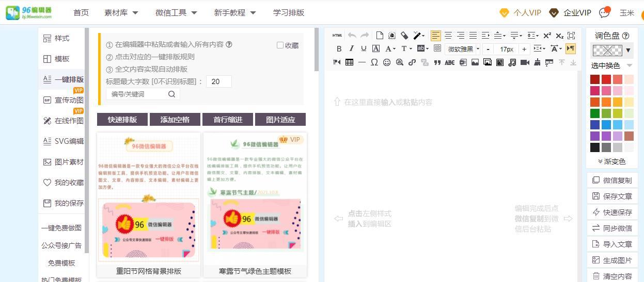Insert horizontal line
The width and height of the screenshot is (644, 282).
pyautogui.click(x=362, y=62)
